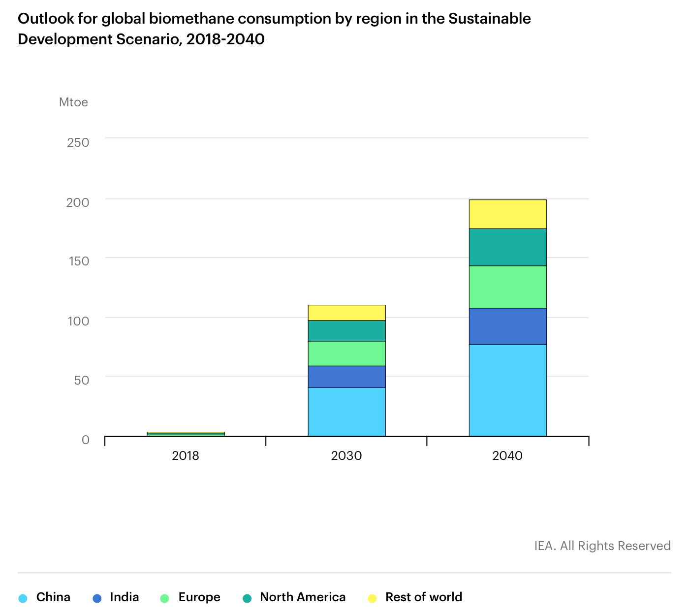The width and height of the screenshot is (690, 616).
Task: Click the teal North America legend dot
Action: point(247,598)
